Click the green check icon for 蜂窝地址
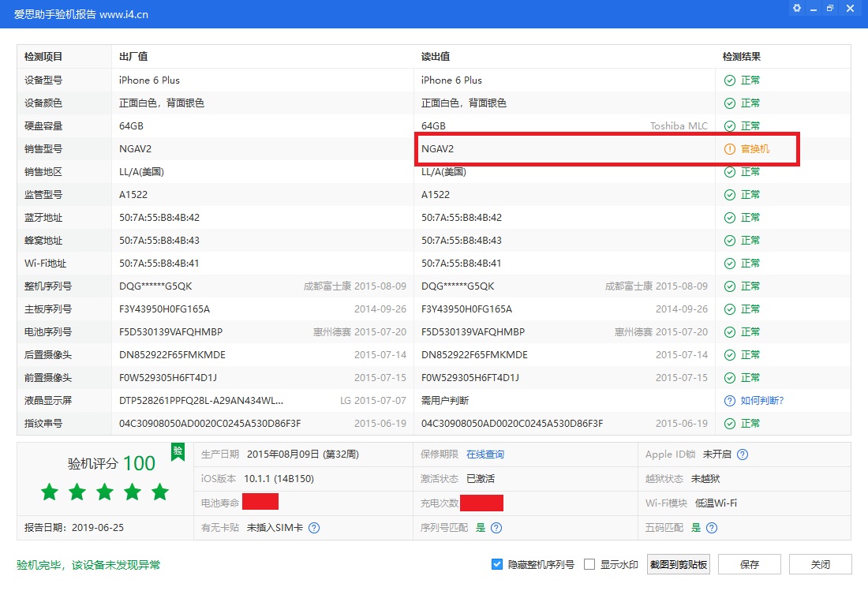Screen dimensions: 868x591 click(x=730, y=241)
